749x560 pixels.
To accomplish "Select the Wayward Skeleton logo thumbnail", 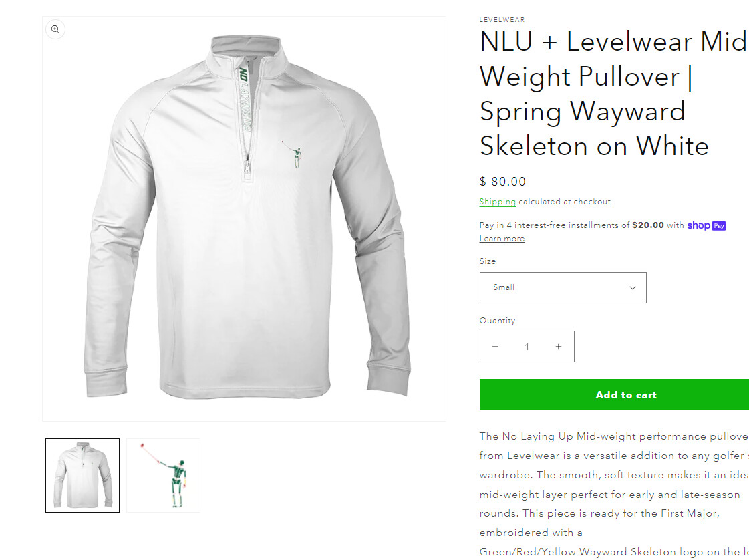I will click(164, 475).
